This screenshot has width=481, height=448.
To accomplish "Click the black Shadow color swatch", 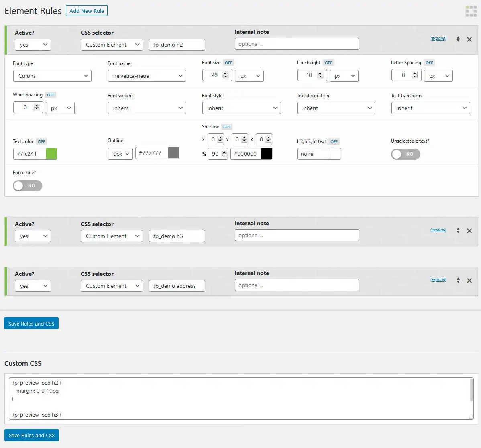I will (267, 154).
